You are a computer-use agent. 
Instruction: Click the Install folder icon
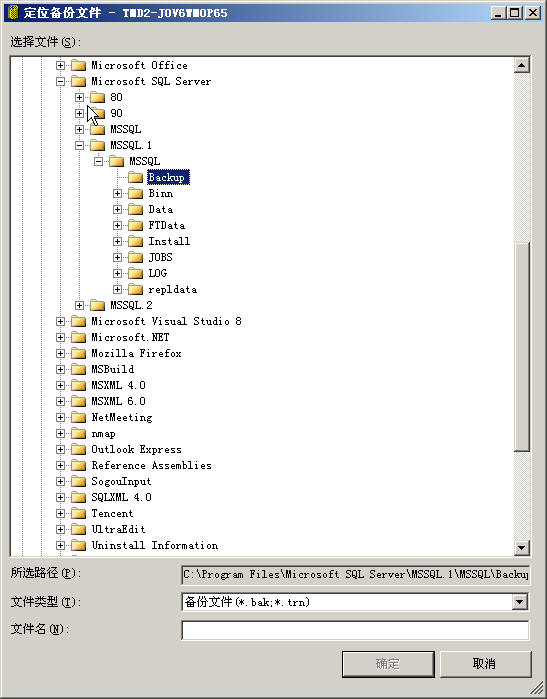(136, 242)
